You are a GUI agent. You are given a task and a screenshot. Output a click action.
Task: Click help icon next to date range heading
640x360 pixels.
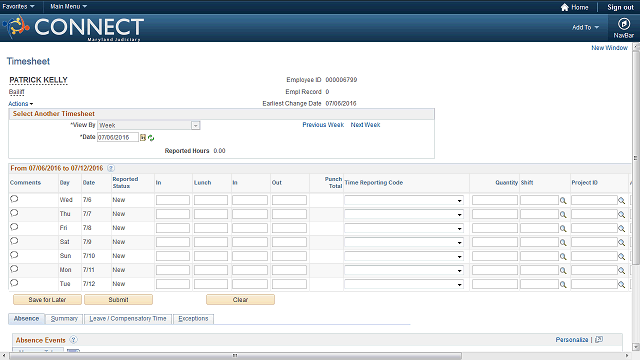111,168
